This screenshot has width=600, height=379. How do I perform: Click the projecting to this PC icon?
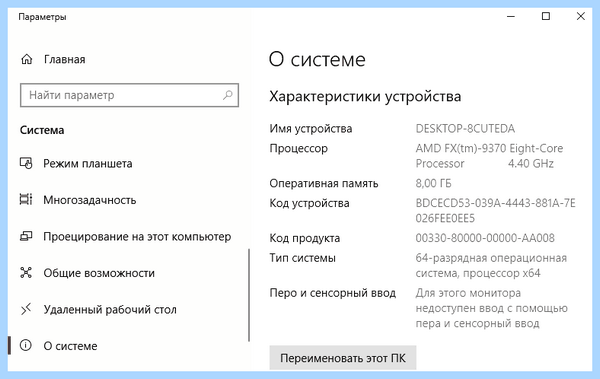(x=26, y=236)
